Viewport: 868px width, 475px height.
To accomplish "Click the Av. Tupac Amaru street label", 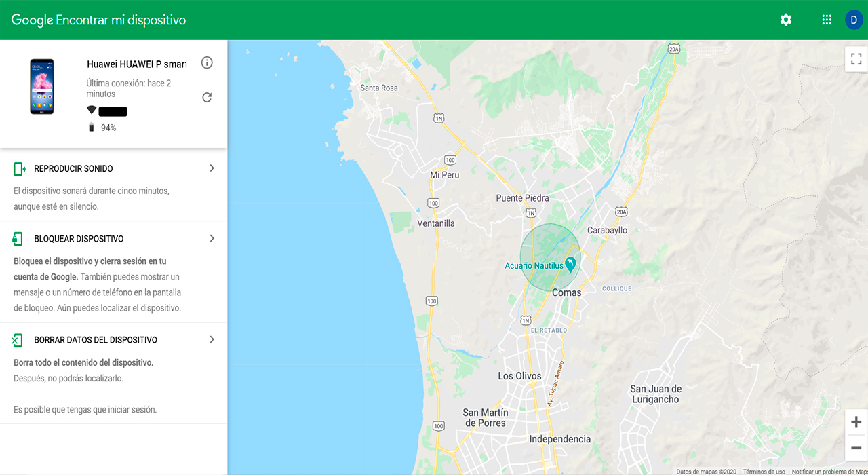I will [x=555, y=383].
